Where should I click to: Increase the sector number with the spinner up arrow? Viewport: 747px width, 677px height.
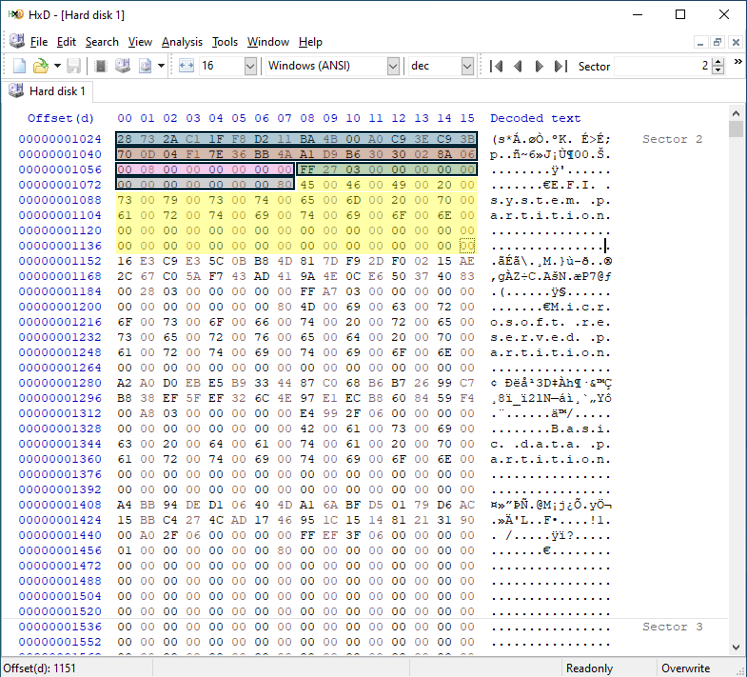(719, 62)
